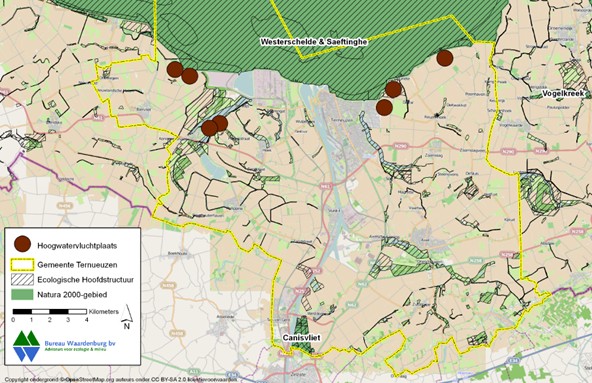592x383 pixels.
Task: Click the Gemeente Terneuzen yellow outline legend box
Action: pos(23,265)
